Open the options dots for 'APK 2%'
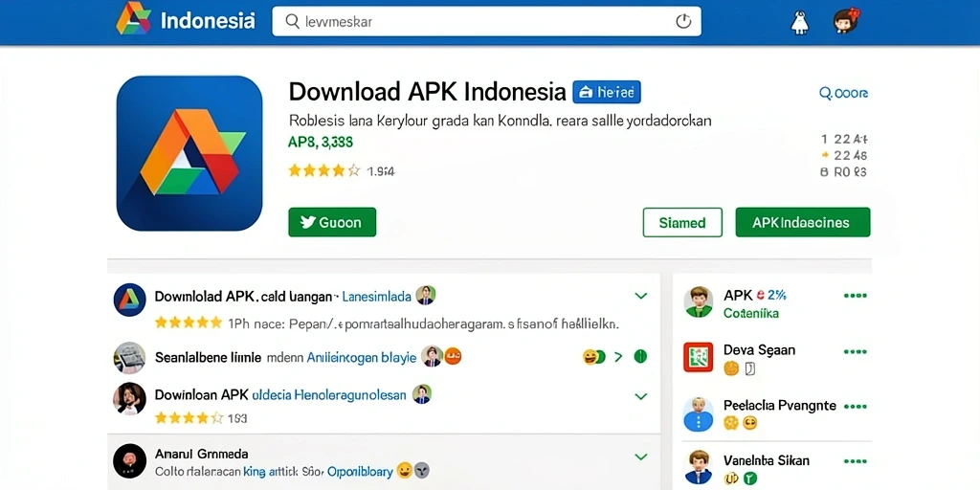 click(855, 296)
